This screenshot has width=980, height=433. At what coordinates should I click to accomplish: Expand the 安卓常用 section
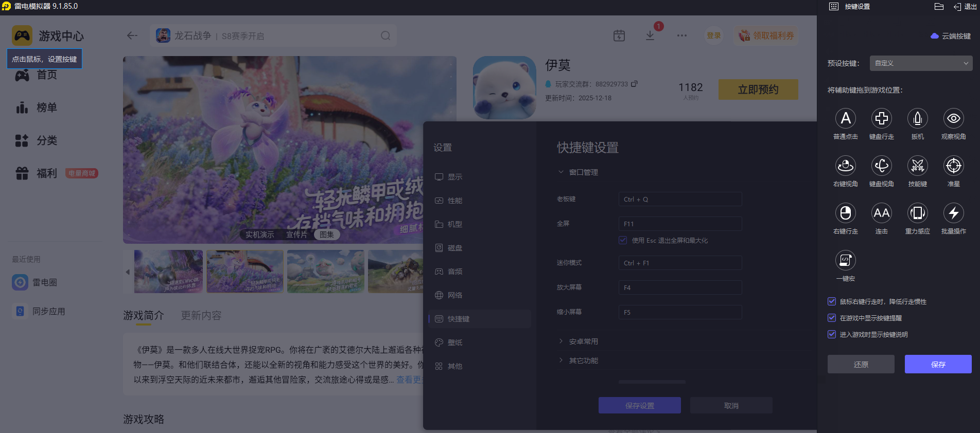(x=579, y=341)
